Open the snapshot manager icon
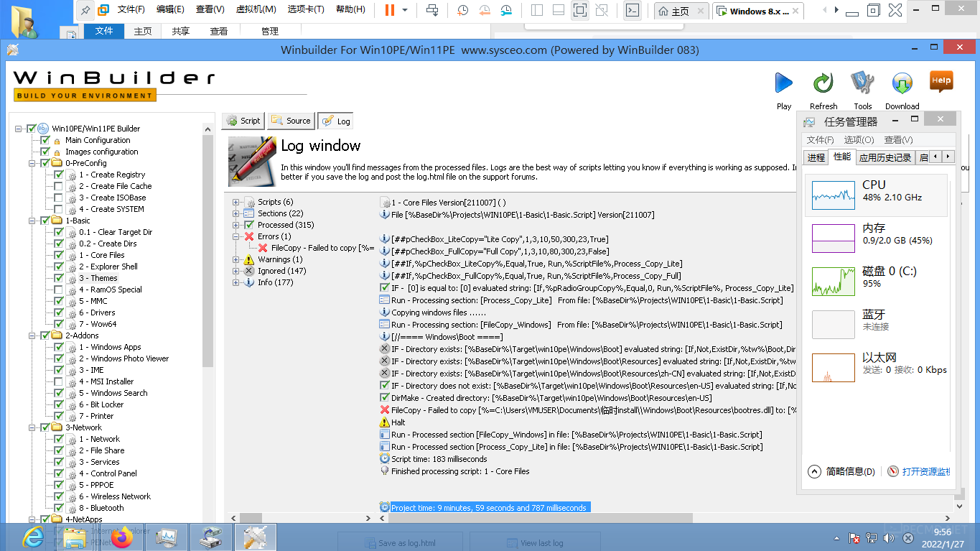Image resolution: width=980 pixels, height=551 pixels. (507, 10)
